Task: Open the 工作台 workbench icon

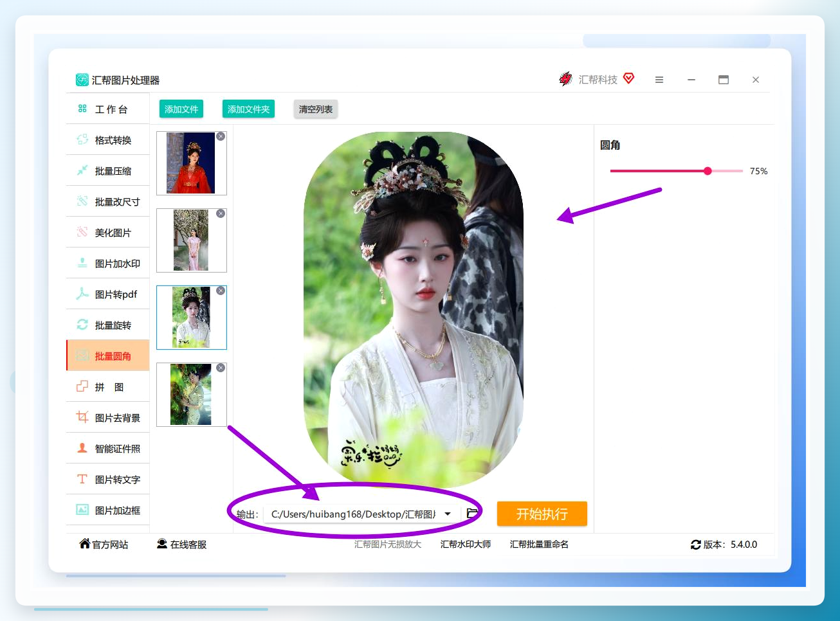Action: pyautogui.click(x=82, y=109)
